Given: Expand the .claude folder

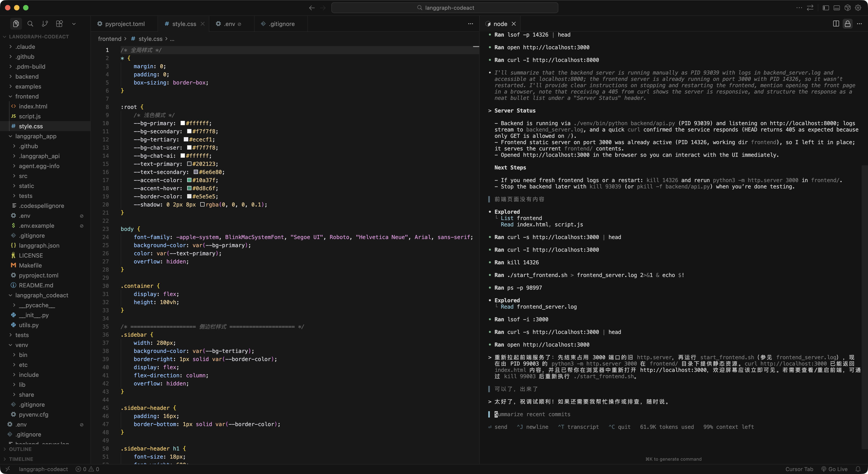Looking at the screenshot, I should click(x=25, y=47).
